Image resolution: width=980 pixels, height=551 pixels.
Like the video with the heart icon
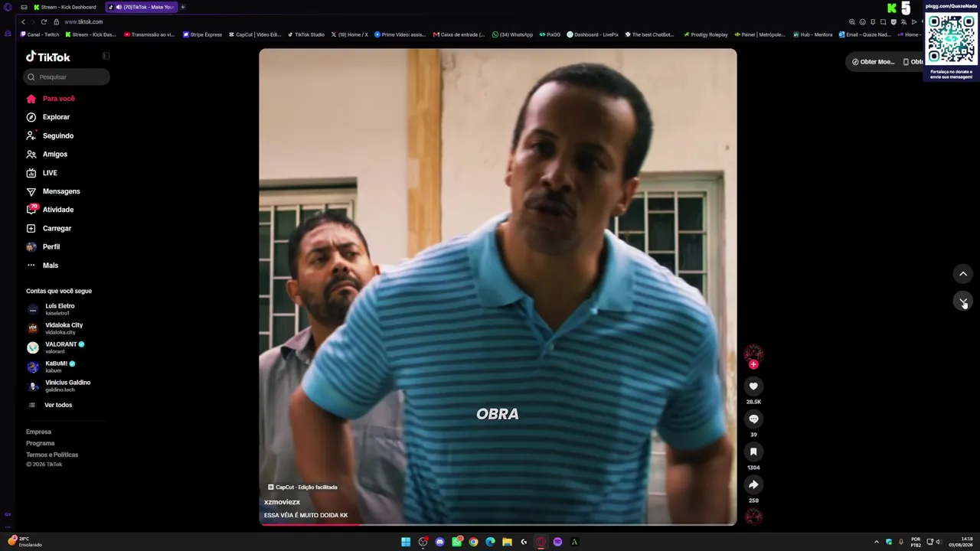(x=753, y=386)
